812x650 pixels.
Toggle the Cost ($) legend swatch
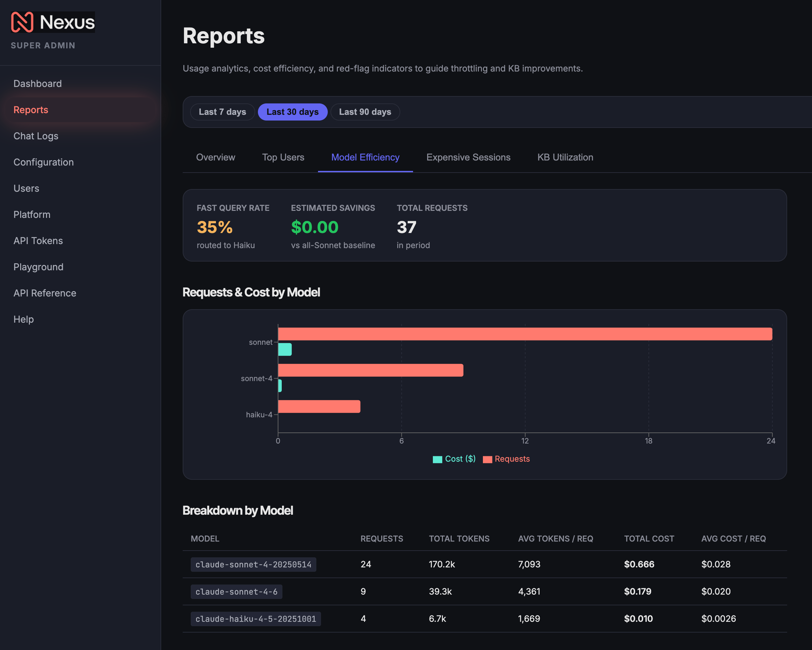coord(437,459)
